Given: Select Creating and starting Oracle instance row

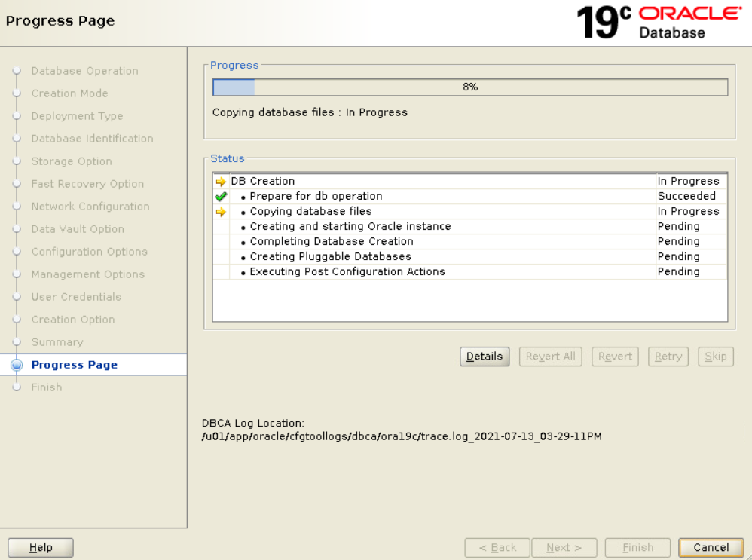Looking at the screenshot, I should (x=470, y=227).
